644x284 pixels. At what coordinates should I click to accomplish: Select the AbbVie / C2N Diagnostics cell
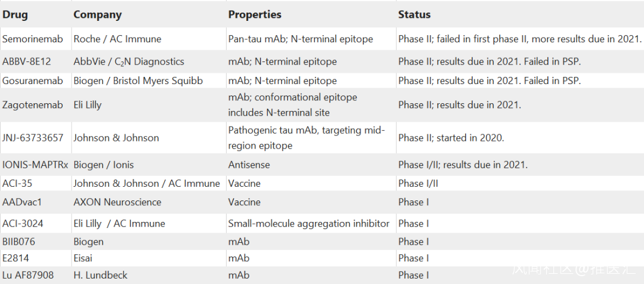[x=128, y=61]
